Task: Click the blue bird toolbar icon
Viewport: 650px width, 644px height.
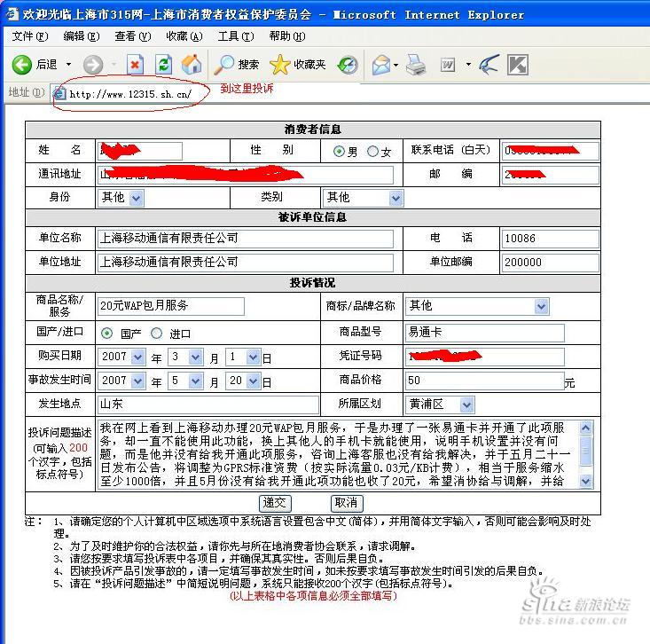Action: pos(489,65)
